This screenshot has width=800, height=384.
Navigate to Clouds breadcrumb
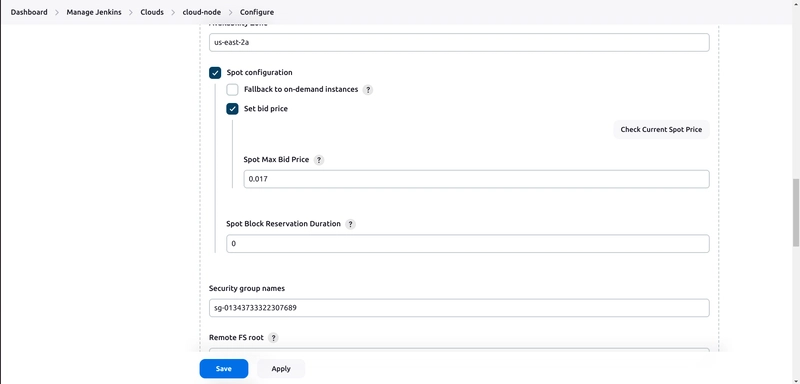coord(152,12)
